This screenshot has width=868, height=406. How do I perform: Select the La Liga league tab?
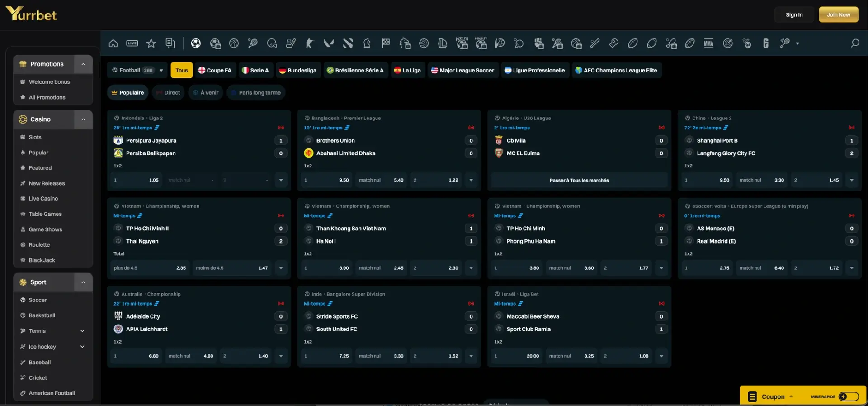(x=408, y=70)
